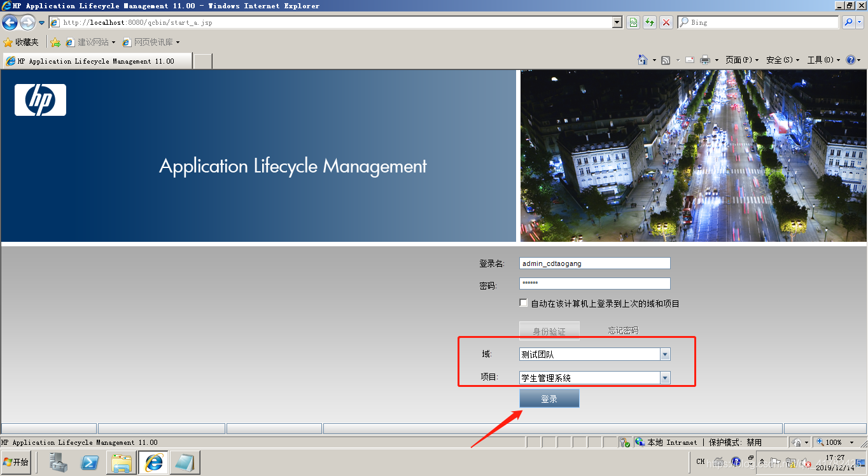Image resolution: width=868 pixels, height=476 pixels.
Task: Open the 安全(S) safety menu
Action: [783, 60]
